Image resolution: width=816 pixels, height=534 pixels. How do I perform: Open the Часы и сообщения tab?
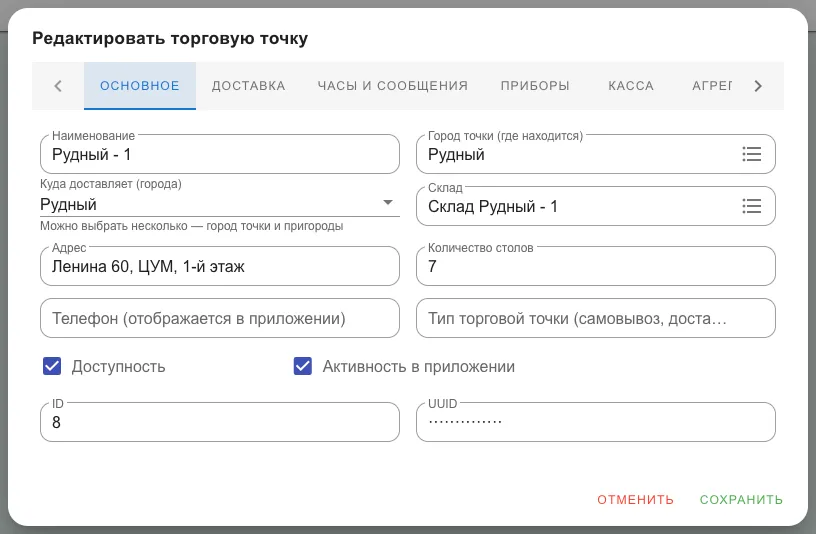[393, 86]
